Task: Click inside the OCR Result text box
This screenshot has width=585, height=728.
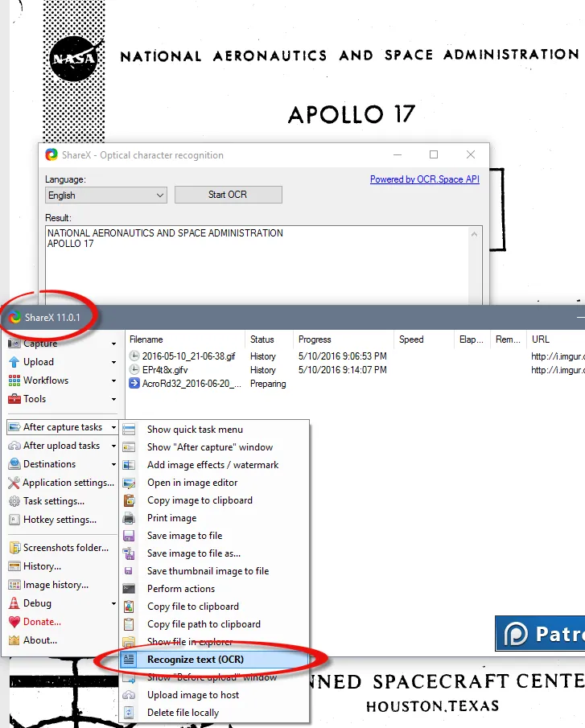Action: 257,265
